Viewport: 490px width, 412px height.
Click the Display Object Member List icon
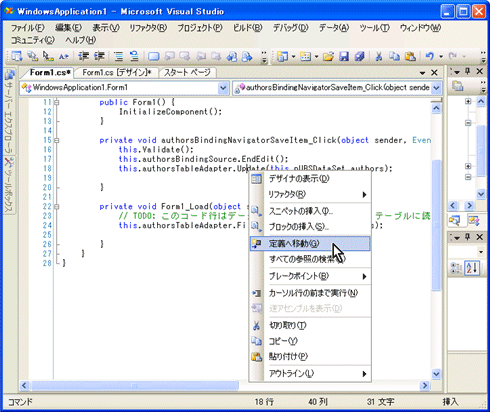[17, 56]
